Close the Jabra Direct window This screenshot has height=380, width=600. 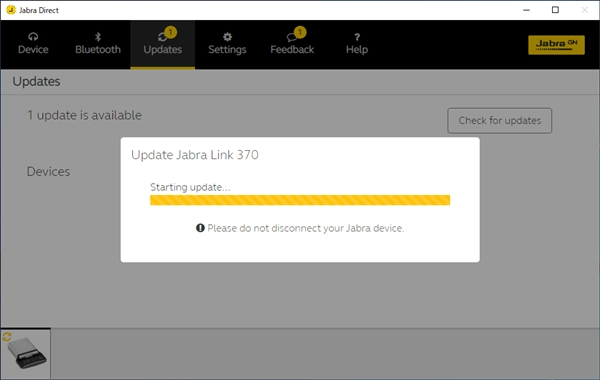[584, 10]
